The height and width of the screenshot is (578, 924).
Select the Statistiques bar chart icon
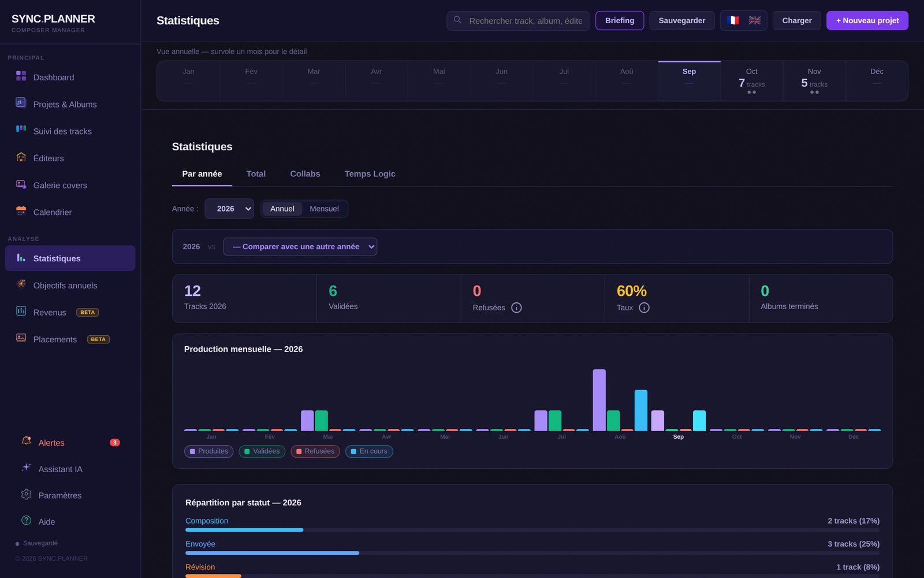[x=21, y=257]
